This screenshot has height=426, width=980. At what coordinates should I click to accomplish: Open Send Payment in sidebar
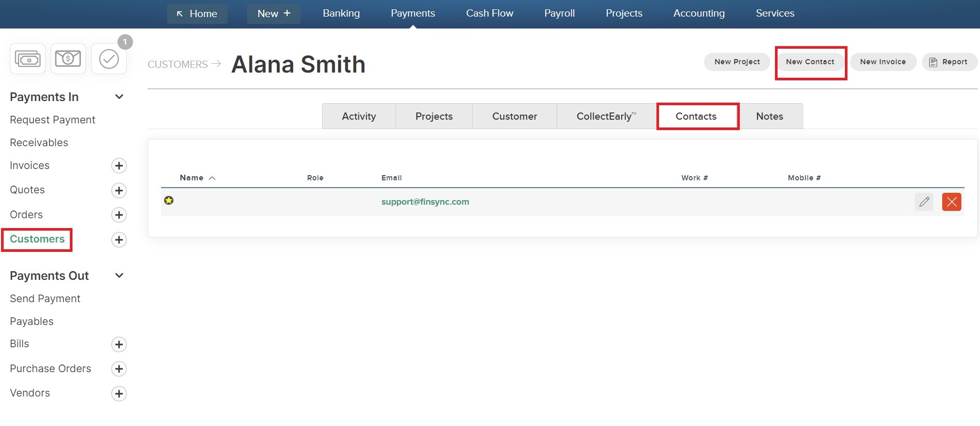[45, 299]
